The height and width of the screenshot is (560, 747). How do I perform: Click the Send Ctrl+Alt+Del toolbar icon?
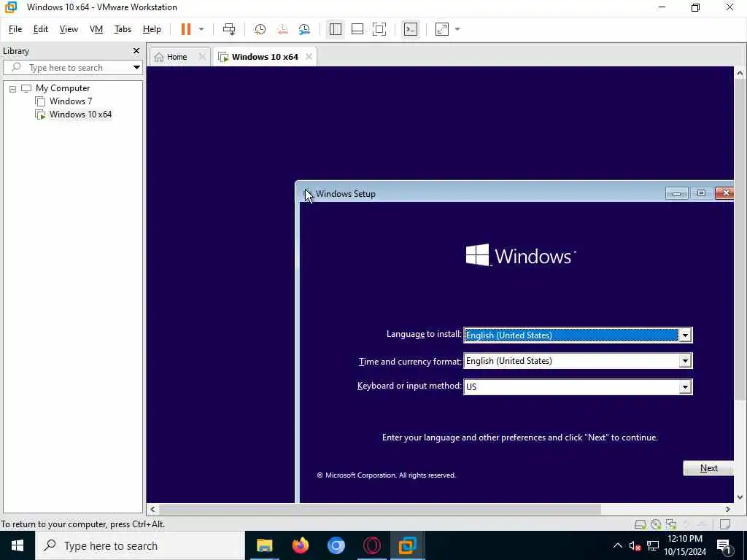click(229, 29)
